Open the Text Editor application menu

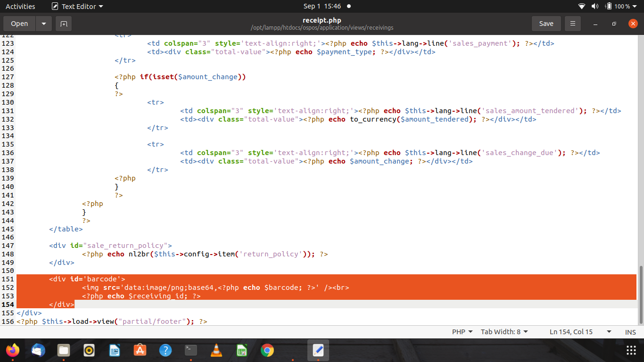click(77, 6)
